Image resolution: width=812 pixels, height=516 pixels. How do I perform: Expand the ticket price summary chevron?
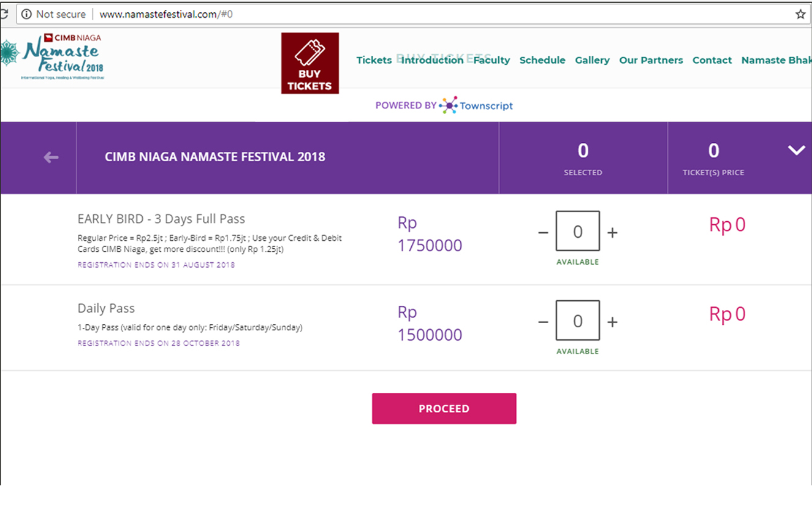pos(796,150)
